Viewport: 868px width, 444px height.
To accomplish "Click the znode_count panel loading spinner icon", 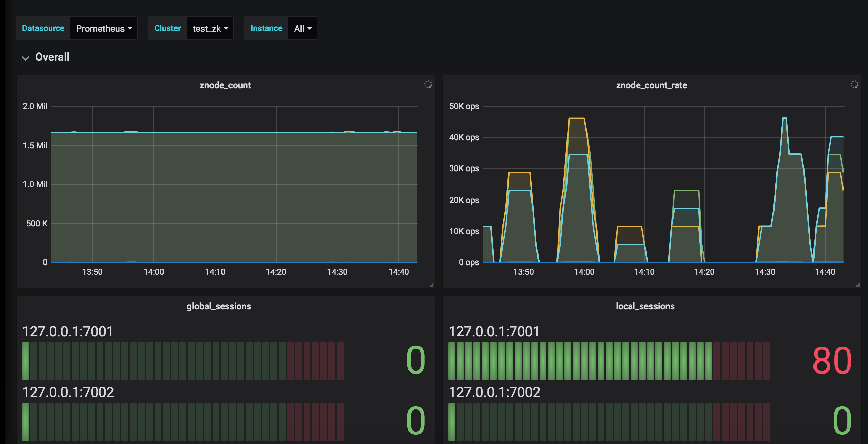I will point(428,85).
